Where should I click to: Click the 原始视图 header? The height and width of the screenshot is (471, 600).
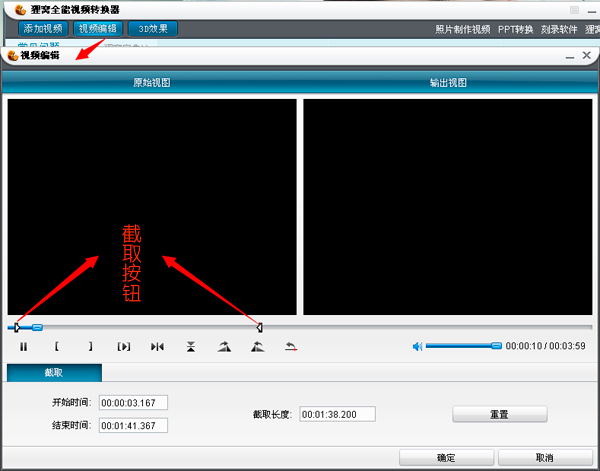tap(152, 83)
